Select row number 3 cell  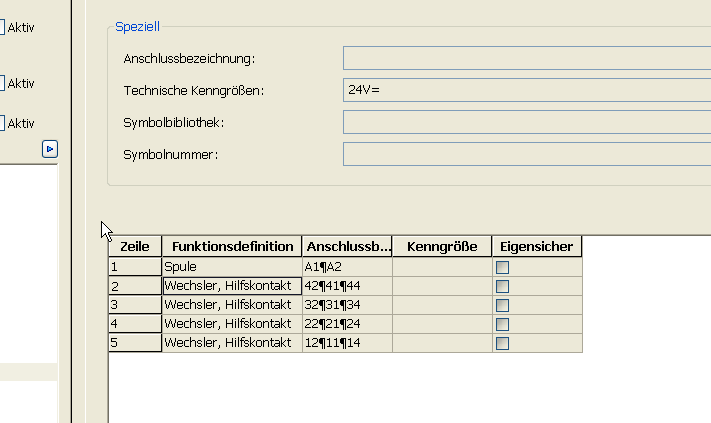[x=135, y=305]
